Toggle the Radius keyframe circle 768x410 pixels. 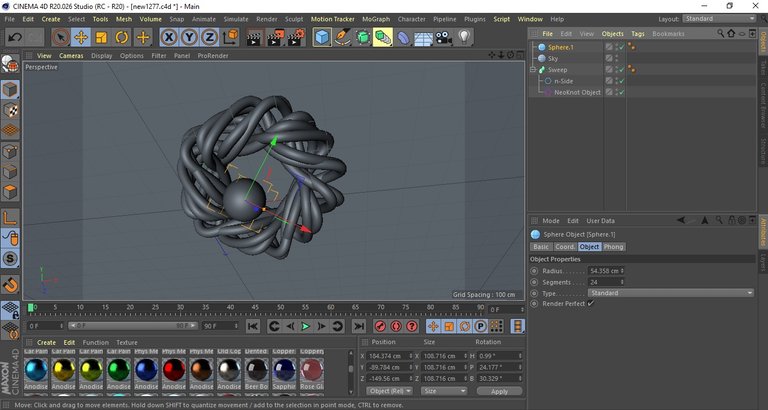(534, 271)
